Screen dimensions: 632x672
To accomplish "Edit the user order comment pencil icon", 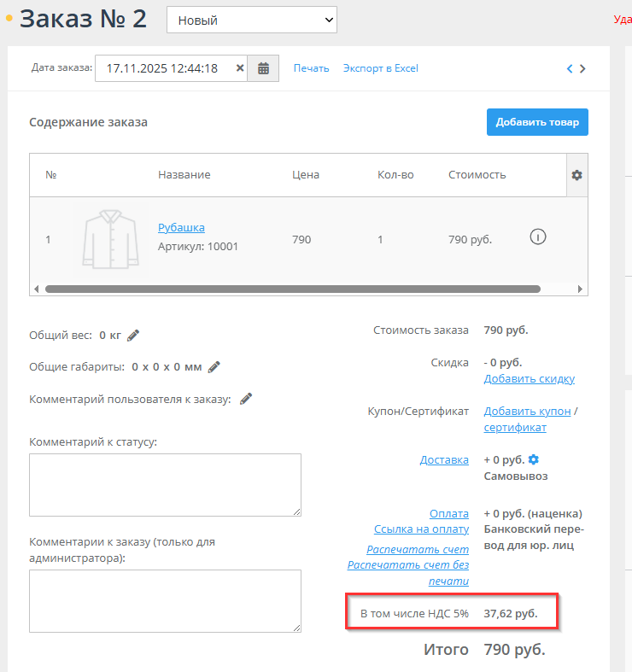I will point(246,399).
